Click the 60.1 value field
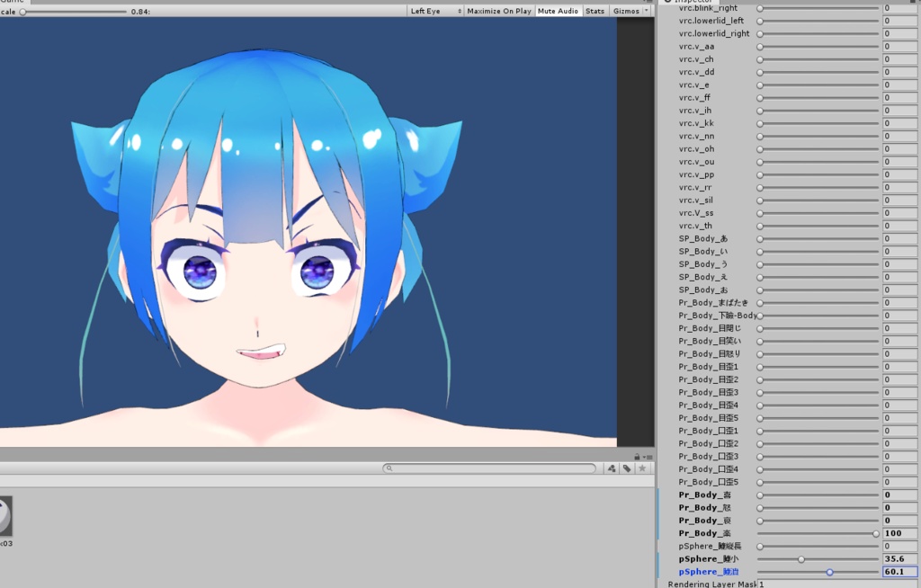Viewport: 921px width, 588px height. point(899,572)
